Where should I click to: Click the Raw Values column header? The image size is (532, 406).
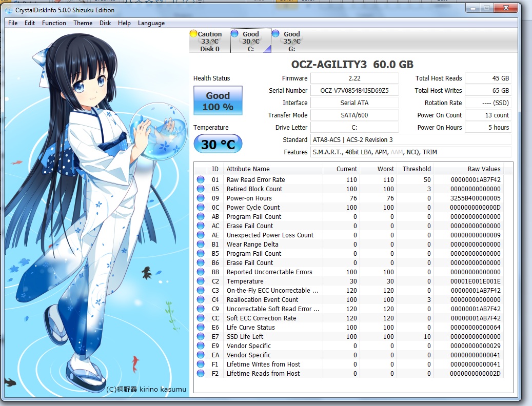tap(469, 169)
